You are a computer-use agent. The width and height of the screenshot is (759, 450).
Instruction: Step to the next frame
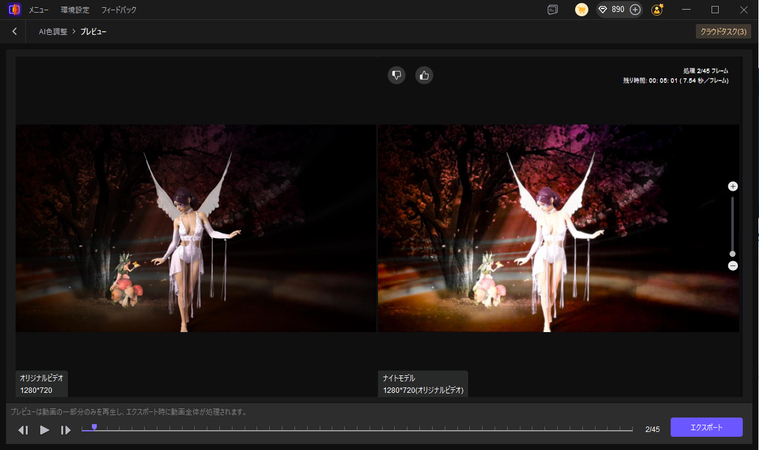point(66,430)
